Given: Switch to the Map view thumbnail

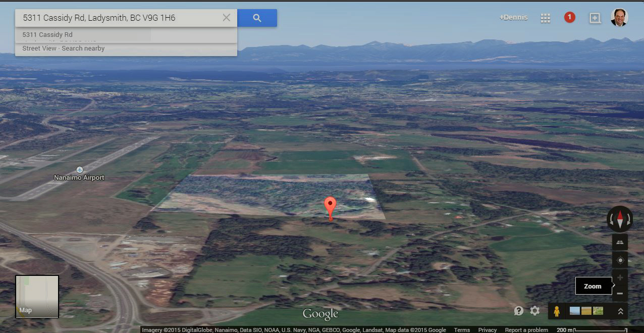Looking at the screenshot, I should (37, 297).
